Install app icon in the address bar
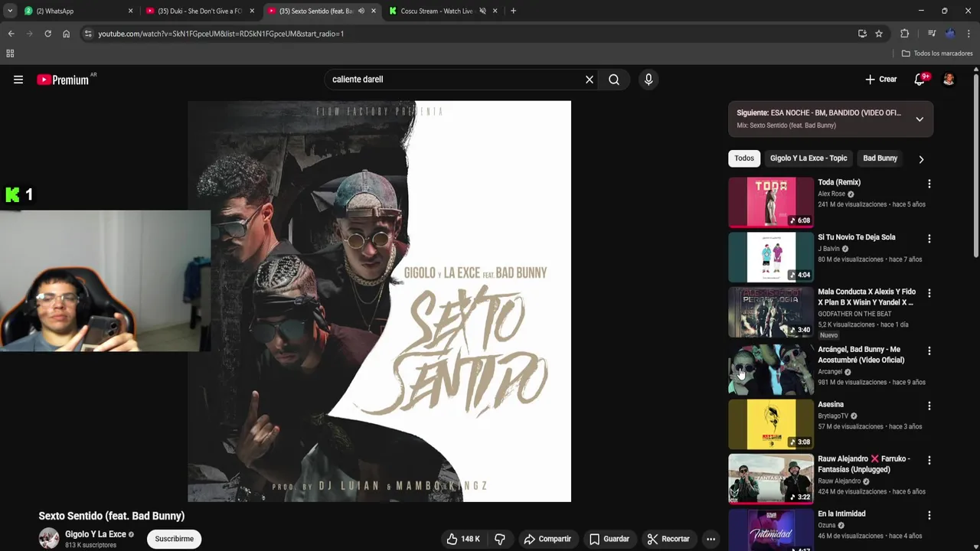Viewport: 980px width, 551px height. click(x=862, y=34)
